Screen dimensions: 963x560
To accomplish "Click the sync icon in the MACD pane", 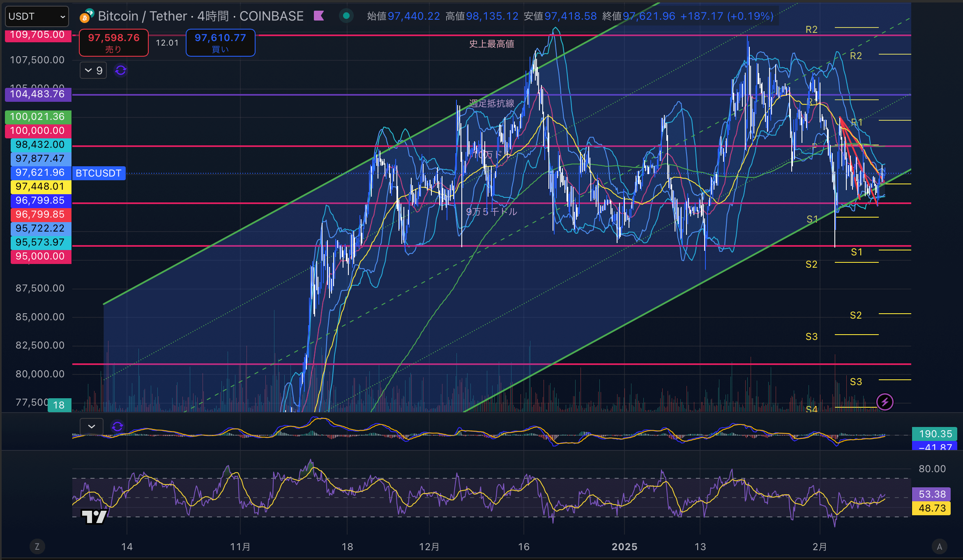I will coord(117,427).
